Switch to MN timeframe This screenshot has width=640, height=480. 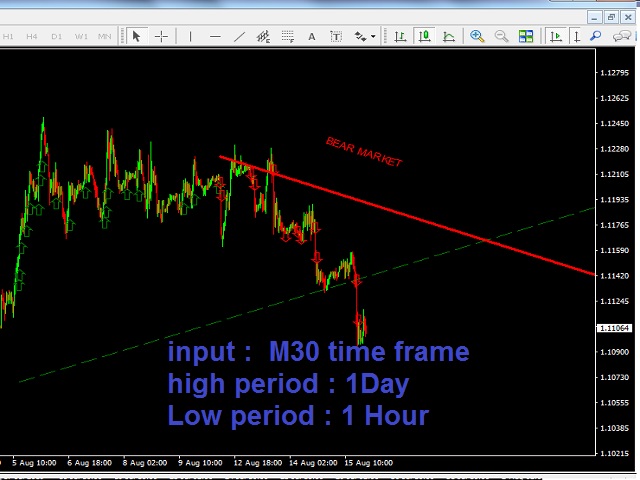(104, 36)
